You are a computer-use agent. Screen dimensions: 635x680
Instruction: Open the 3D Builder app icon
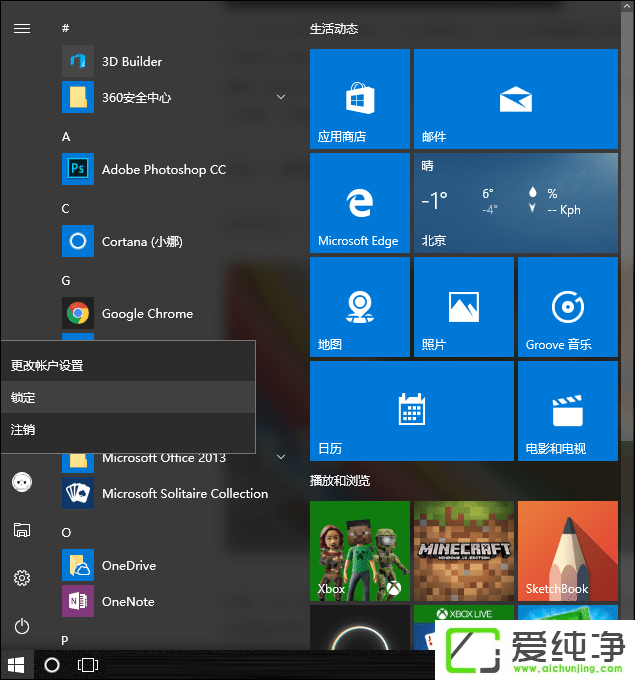coord(78,61)
